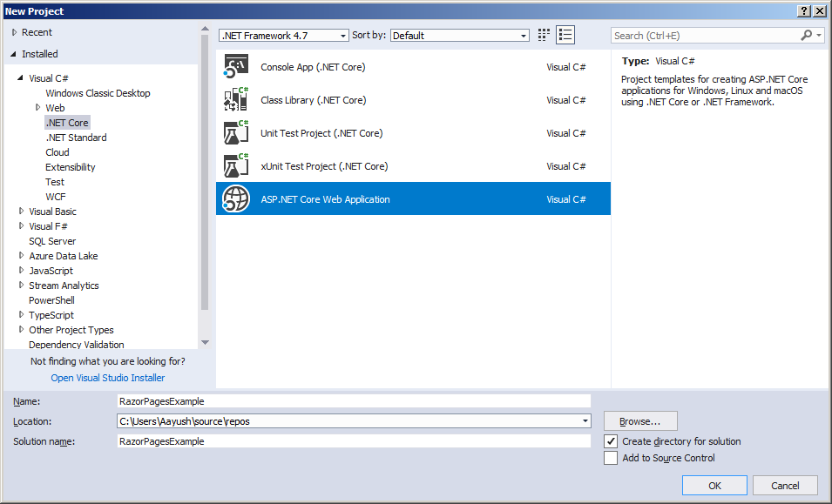Expand the Location path dropdown
Viewport: 832px width, 504px height.
pyautogui.click(x=585, y=421)
